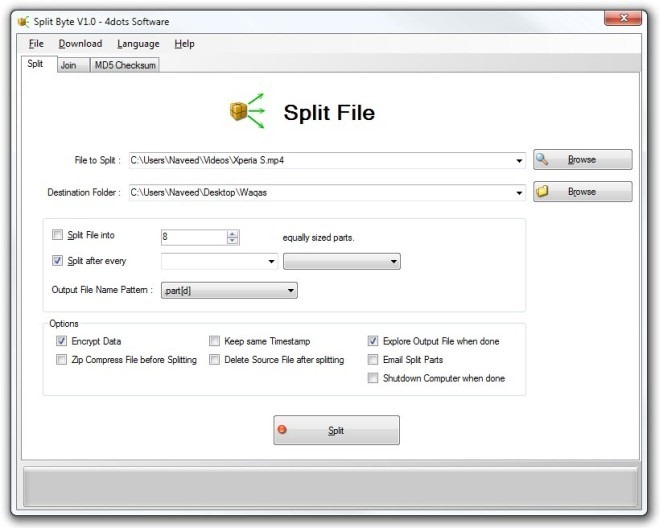Increase number of parts with up spinner arrow

coord(232,234)
